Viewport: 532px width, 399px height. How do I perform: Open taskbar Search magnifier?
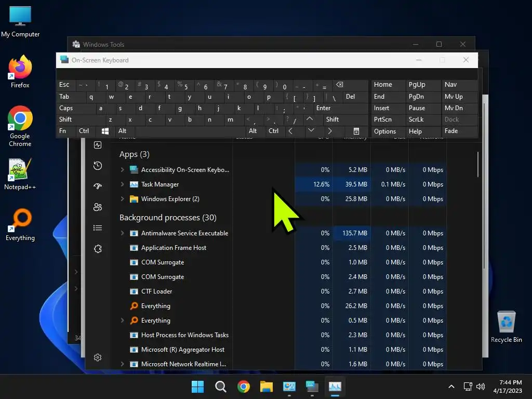[220, 387]
